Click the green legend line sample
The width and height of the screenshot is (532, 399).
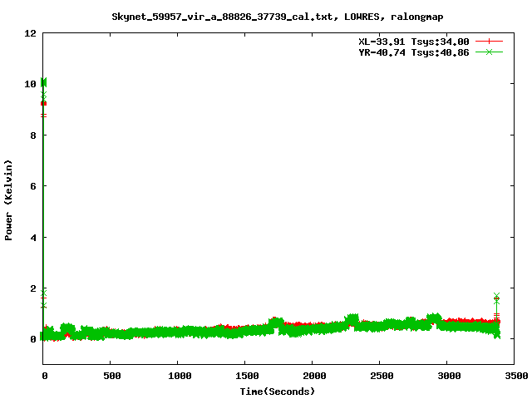point(489,52)
